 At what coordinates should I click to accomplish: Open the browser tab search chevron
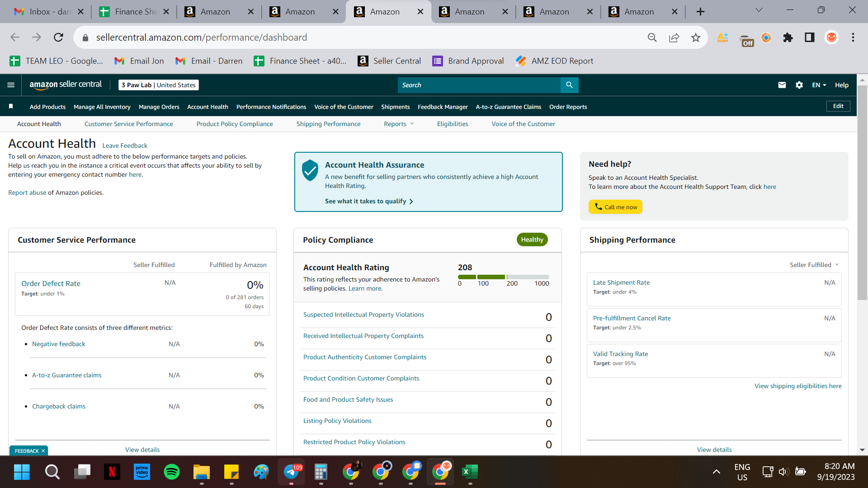(759, 10)
